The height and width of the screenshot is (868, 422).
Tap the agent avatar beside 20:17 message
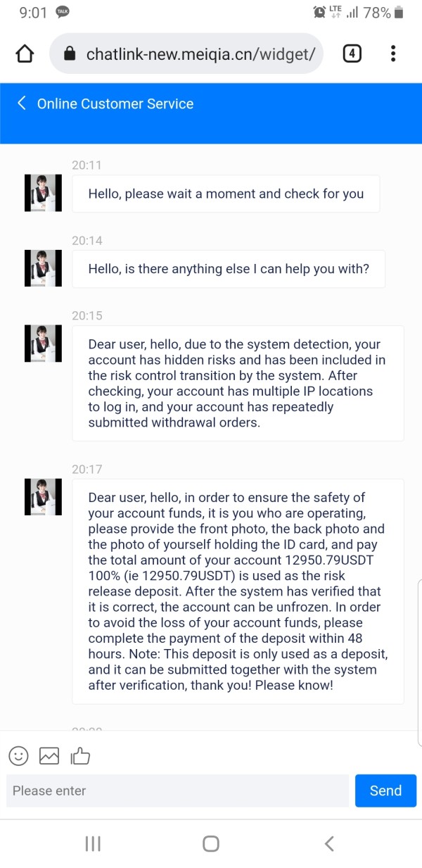click(x=43, y=497)
